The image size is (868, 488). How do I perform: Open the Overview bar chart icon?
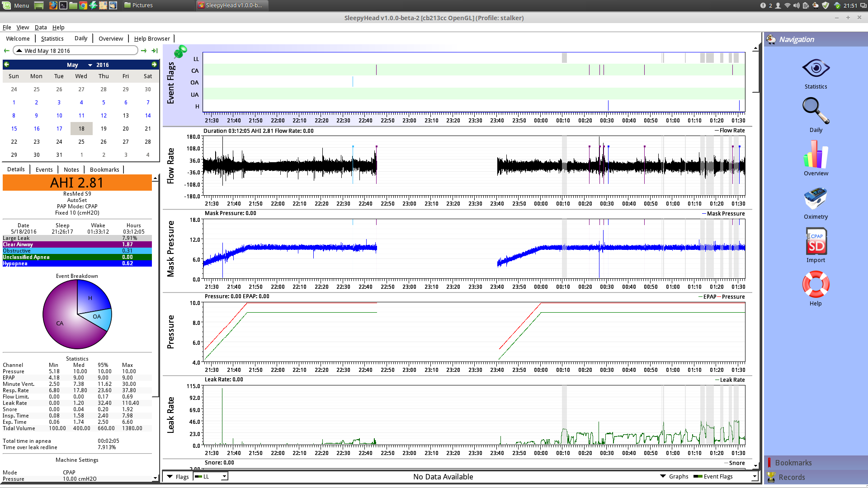816,155
